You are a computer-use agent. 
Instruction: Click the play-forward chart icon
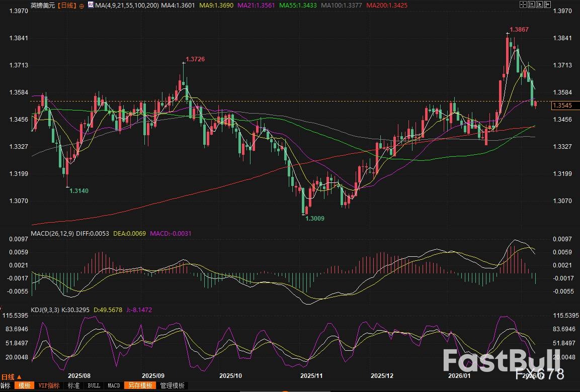point(539,4)
